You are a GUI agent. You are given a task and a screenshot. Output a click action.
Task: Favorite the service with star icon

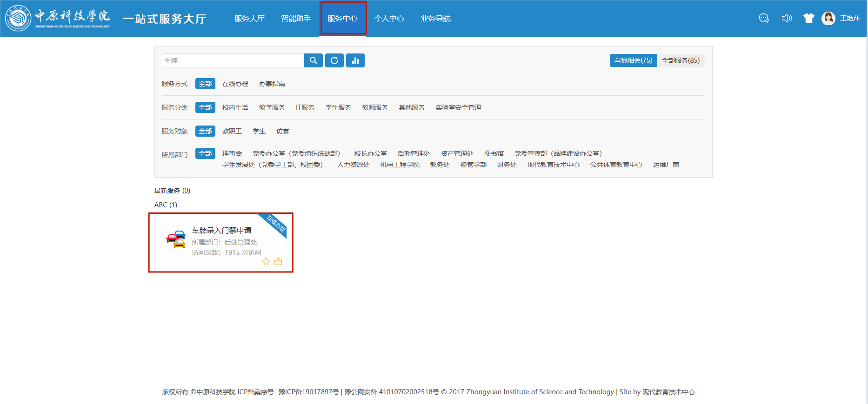(266, 261)
